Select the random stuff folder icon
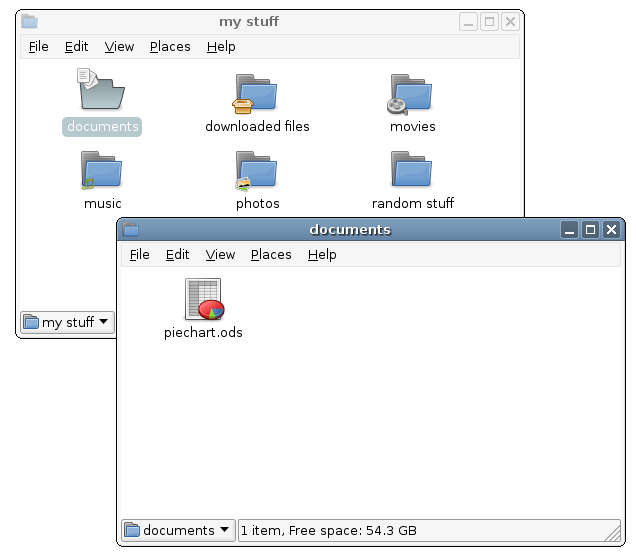636x556 pixels. (411, 169)
